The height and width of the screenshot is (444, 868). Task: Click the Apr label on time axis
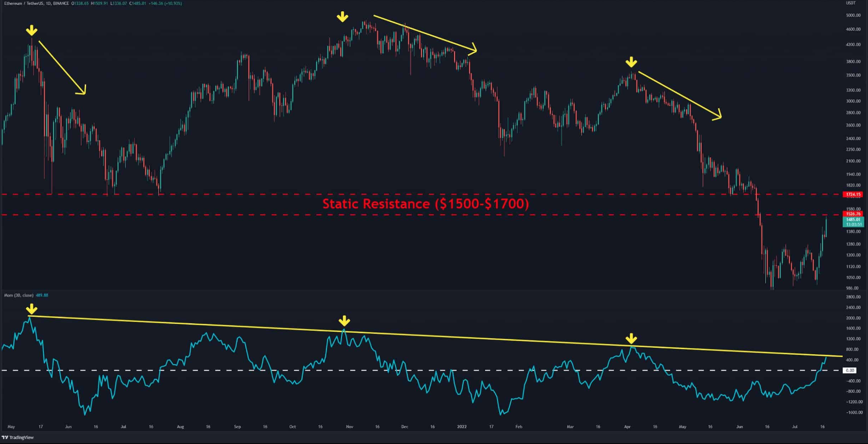point(627,427)
